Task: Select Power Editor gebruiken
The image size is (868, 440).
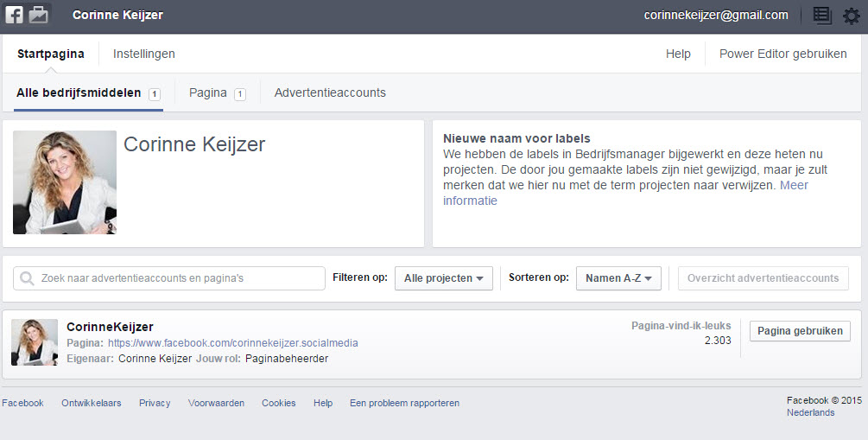Action: point(782,54)
